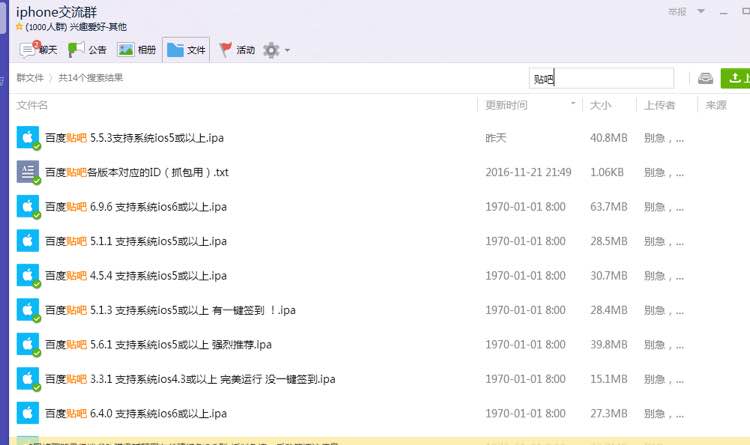Select file 百度贴吧 6.4.0 支持系统ios6或以上.ipa
750x445 pixels.
[136, 413]
